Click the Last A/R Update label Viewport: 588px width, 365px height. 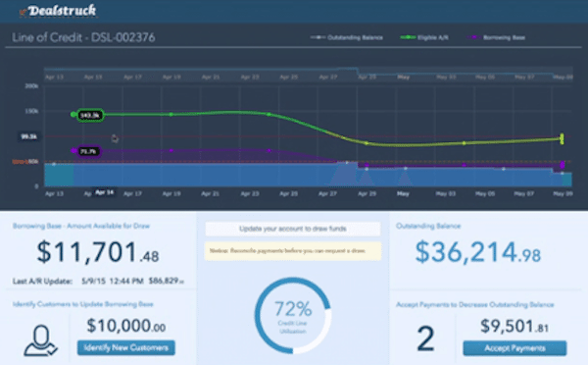42,281
